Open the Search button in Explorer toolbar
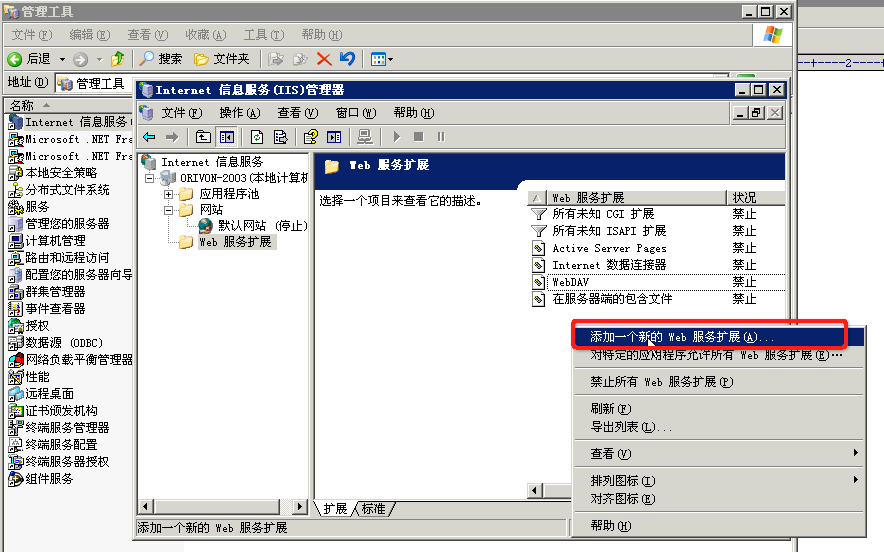This screenshot has width=884, height=552. (x=162, y=59)
